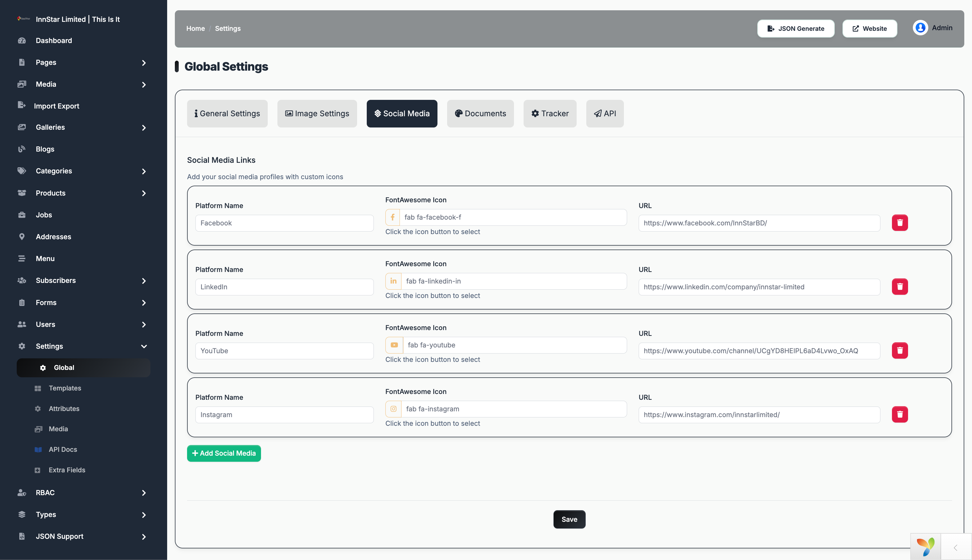Switch to the Tracker tab
The height and width of the screenshot is (560, 972).
click(550, 113)
